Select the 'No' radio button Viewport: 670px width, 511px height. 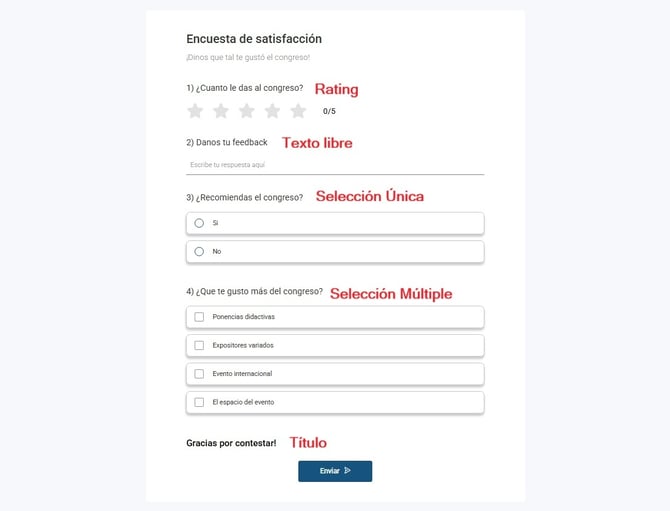point(199,252)
